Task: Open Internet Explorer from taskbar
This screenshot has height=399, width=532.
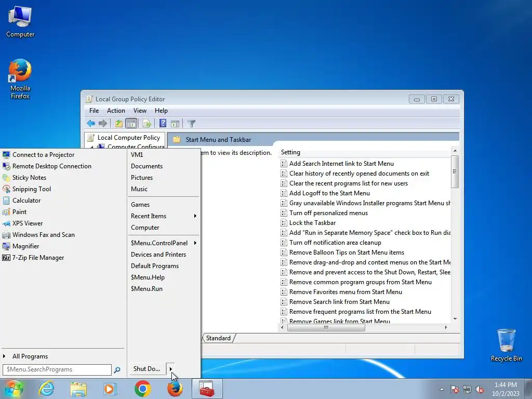Action: tap(46, 389)
